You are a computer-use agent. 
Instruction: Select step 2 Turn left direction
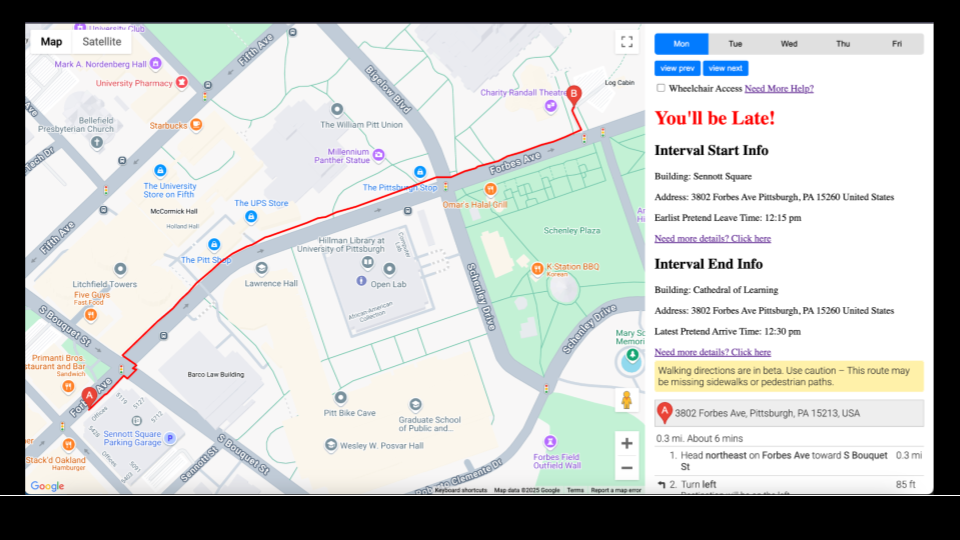coord(789,485)
